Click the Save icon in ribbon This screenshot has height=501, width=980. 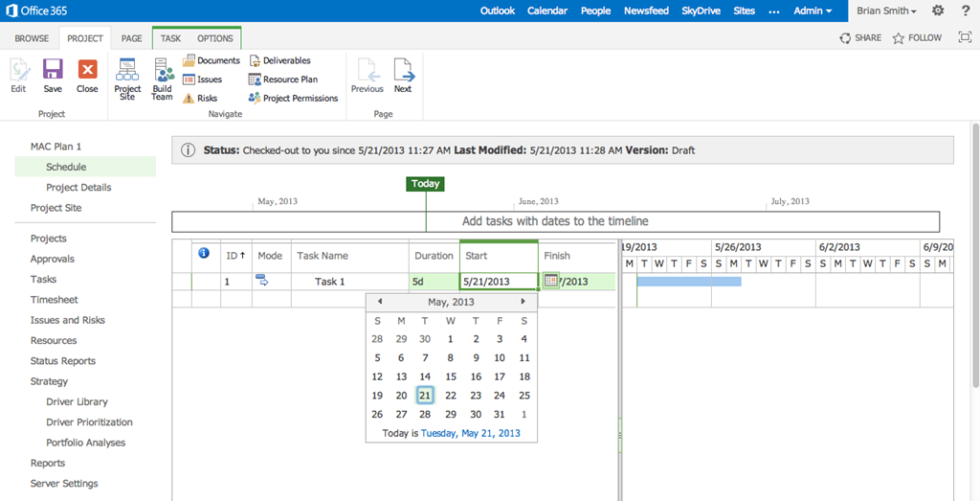point(53,76)
